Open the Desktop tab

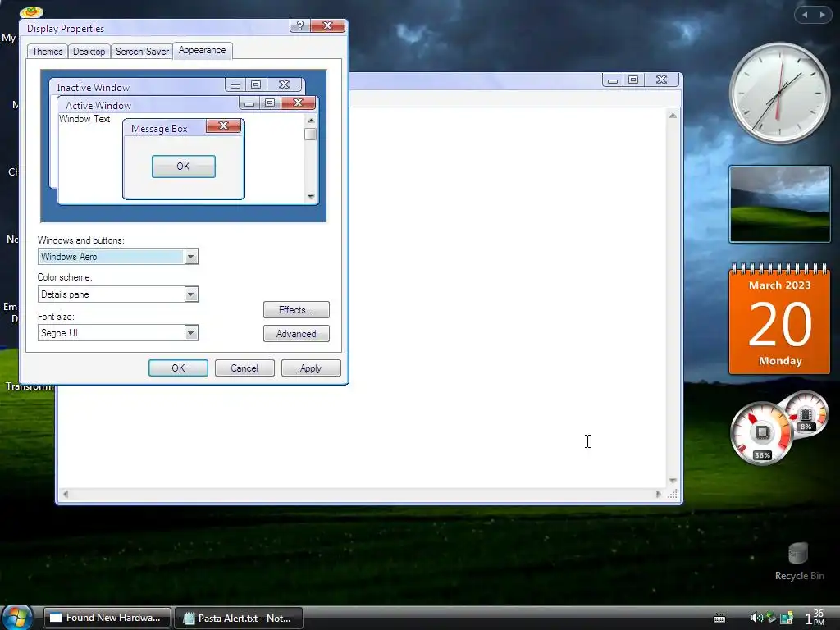coord(89,52)
